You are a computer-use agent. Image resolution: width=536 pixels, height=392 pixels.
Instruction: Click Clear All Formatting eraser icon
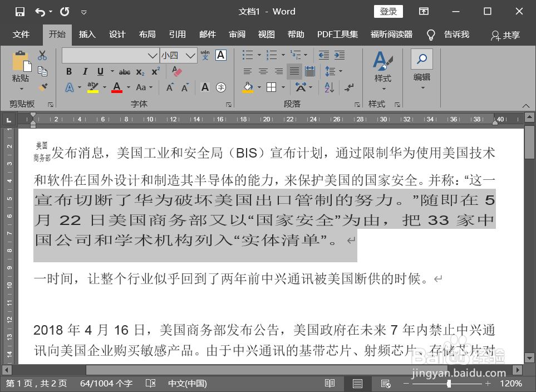[x=177, y=71]
